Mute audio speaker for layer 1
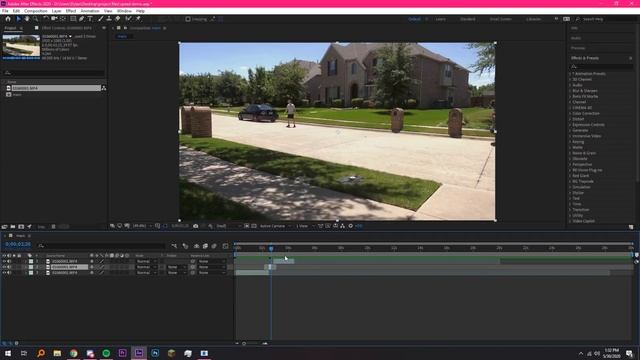The height and width of the screenshot is (360, 640). pos(9,261)
